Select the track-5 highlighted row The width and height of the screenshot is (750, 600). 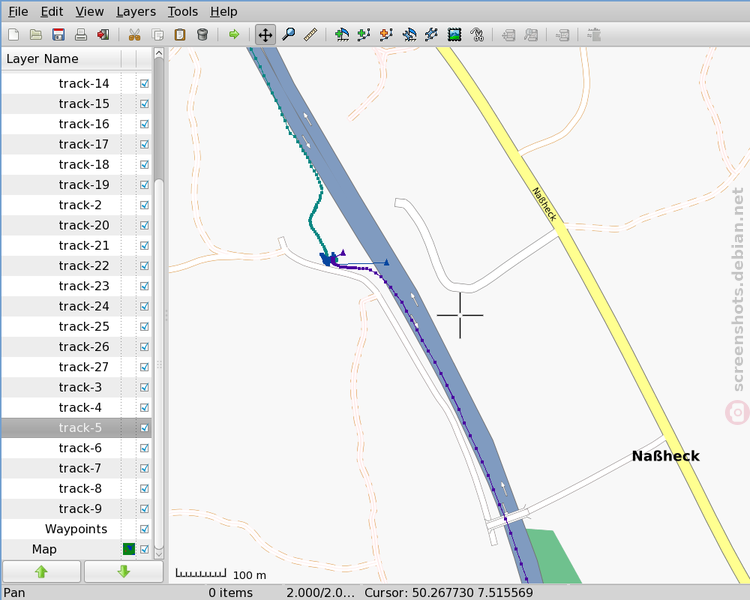tap(77, 428)
